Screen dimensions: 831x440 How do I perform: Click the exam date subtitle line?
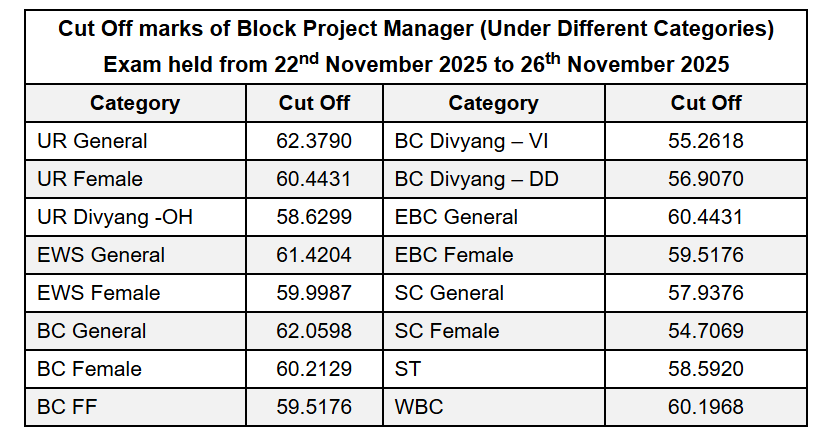(x=416, y=65)
